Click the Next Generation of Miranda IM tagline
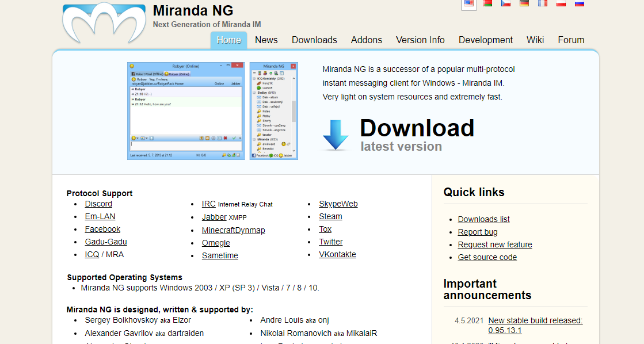The height and width of the screenshot is (344, 644). coord(207,25)
